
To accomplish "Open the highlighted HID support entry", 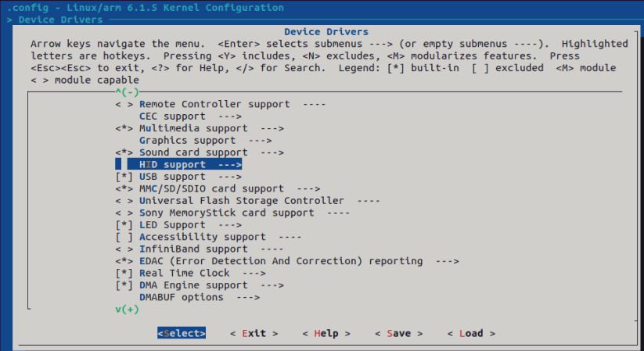I will [x=178, y=165].
